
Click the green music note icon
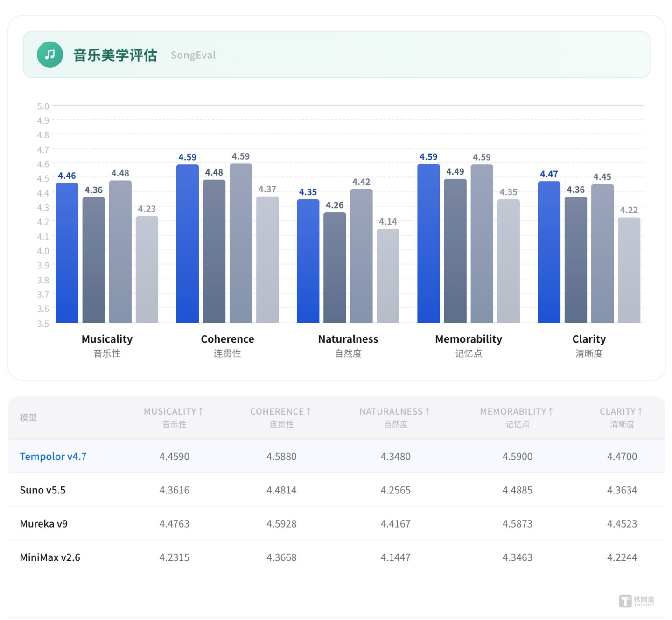pyautogui.click(x=50, y=55)
